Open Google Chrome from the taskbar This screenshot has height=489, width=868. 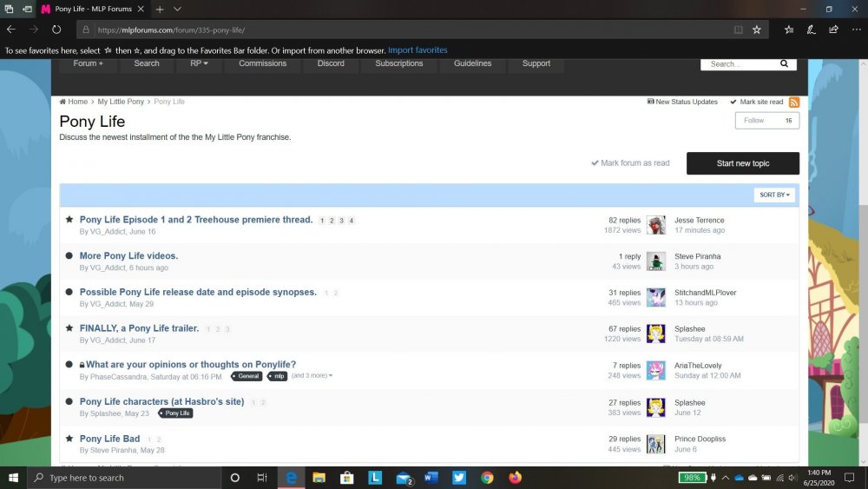point(487,478)
